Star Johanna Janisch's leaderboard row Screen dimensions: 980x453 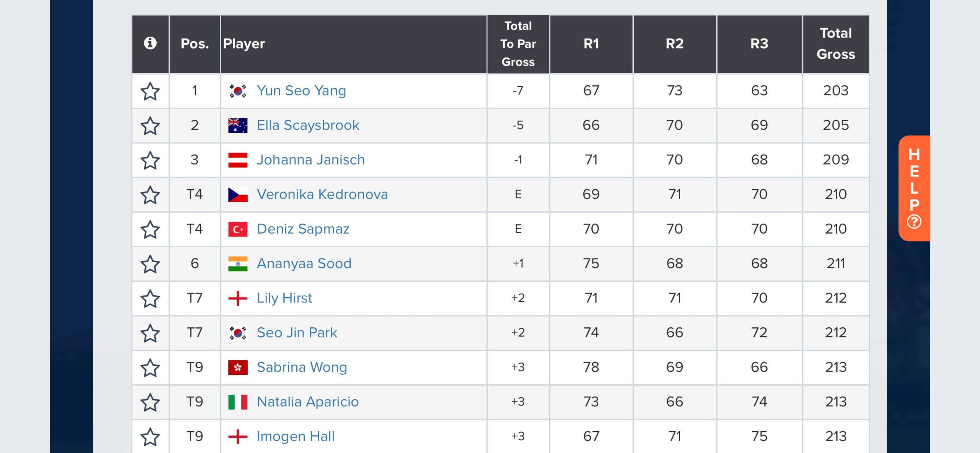click(x=150, y=160)
